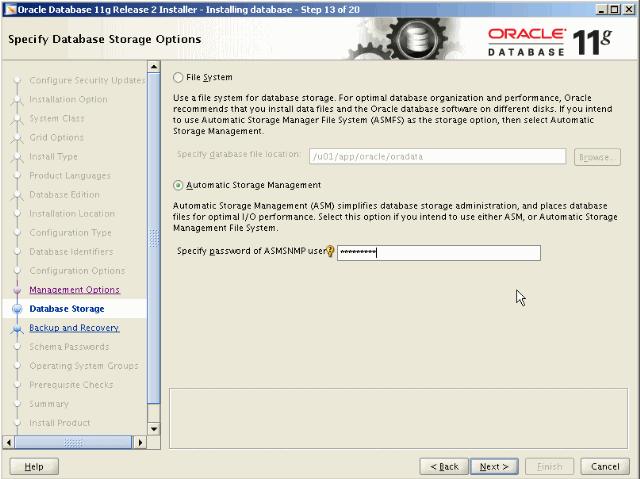
Task: Click help hint icon beside ASMSNMP password
Action: pyautogui.click(x=330, y=251)
